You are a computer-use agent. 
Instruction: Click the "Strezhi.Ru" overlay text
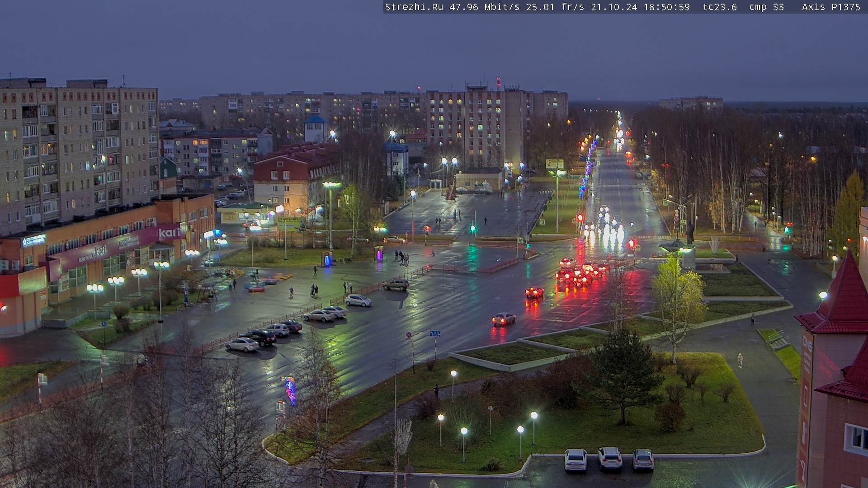pos(414,7)
